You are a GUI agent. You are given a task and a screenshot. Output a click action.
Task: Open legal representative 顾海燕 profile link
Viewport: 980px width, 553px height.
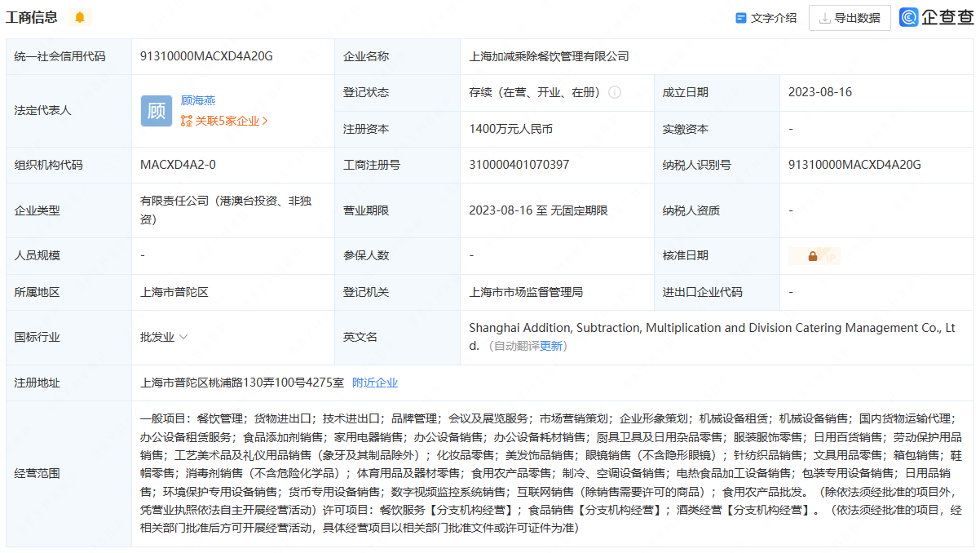coord(198,101)
